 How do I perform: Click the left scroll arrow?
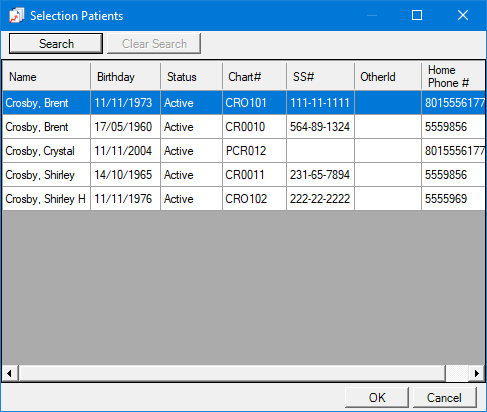tap(10, 373)
